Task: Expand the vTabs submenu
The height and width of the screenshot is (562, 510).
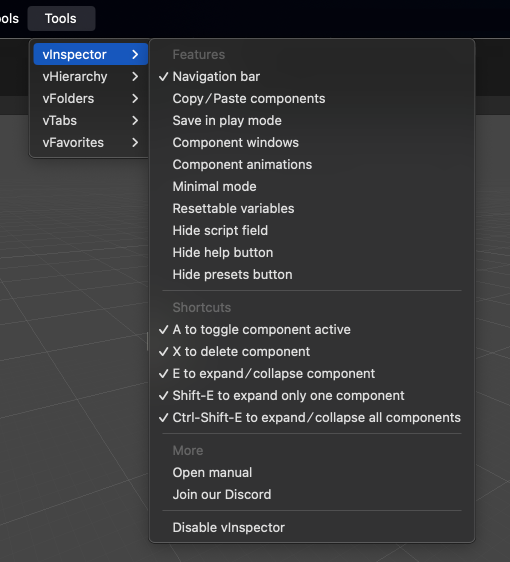Action: pyautogui.click(x=90, y=120)
